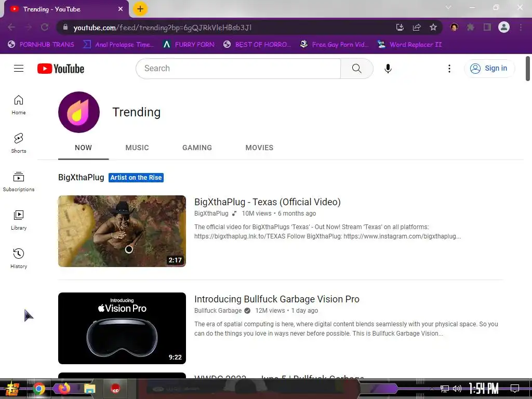Toggle the browser side panel icon
This screenshot has width=532, height=399.
pyautogui.click(x=487, y=27)
